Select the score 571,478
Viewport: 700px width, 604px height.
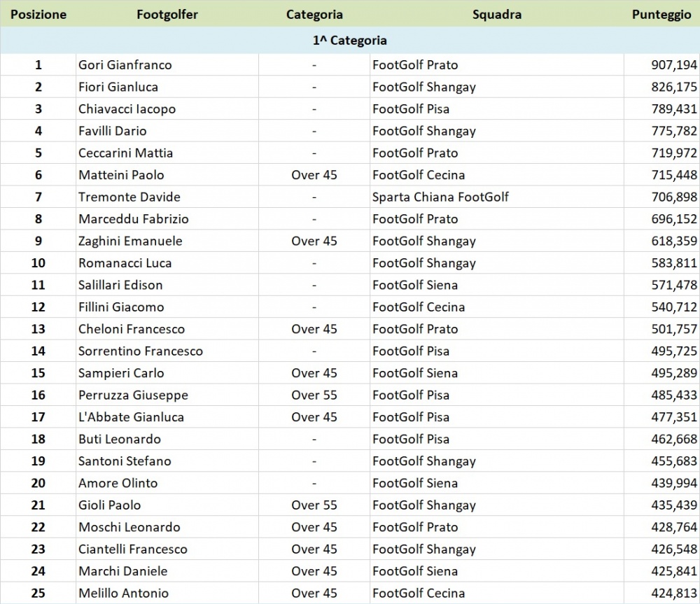(x=674, y=286)
